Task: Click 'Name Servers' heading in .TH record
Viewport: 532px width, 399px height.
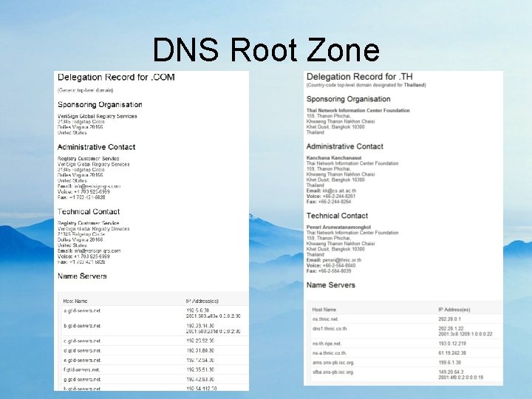Action: coord(331,285)
